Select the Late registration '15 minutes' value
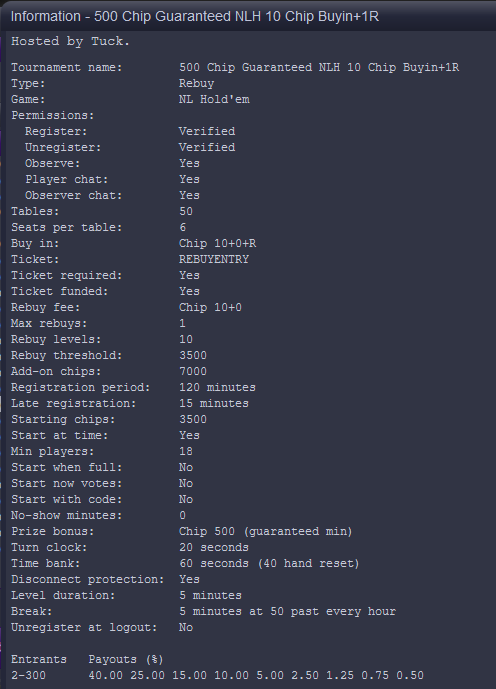The height and width of the screenshot is (689, 496). pos(214,403)
